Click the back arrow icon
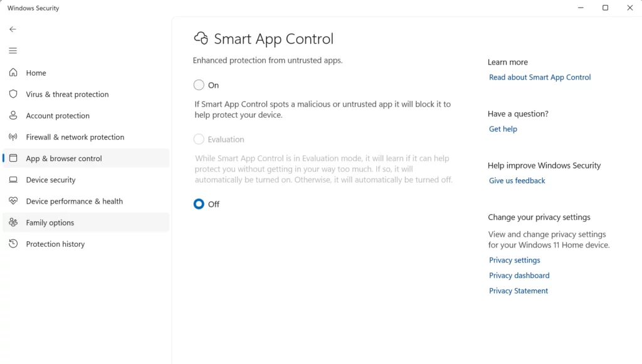The width and height of the screenshot is (642, 364). pyautogui.click(x=13, y=29)
